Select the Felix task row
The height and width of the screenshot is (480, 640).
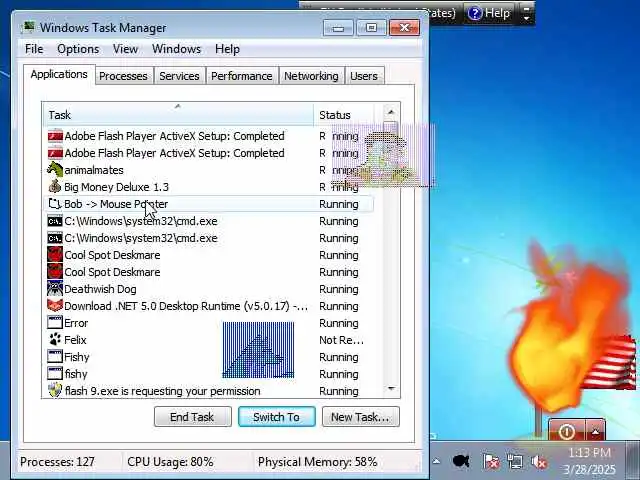208,340
